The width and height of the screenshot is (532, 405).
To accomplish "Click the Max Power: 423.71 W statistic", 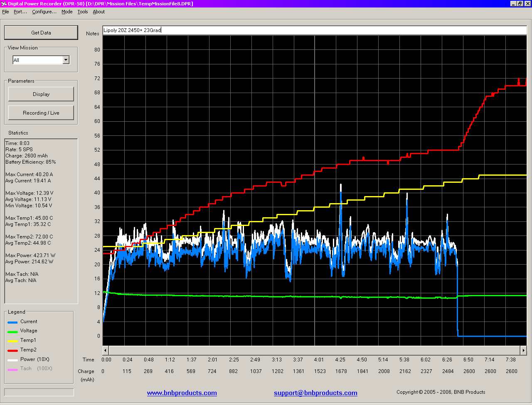I will [x=30, y=255].
